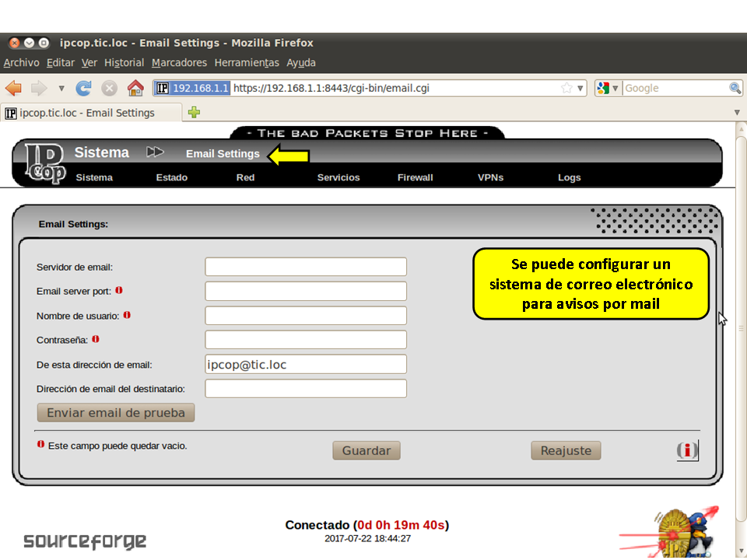Screen dimensions: 747x560
Task: Click the search magnifier icon
Action: [x=735, y=88]
